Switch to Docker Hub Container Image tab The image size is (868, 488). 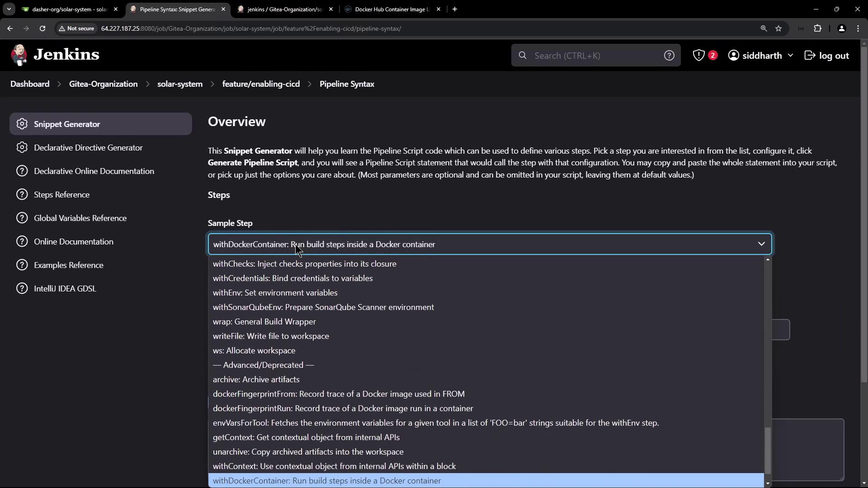pos(392,9)
